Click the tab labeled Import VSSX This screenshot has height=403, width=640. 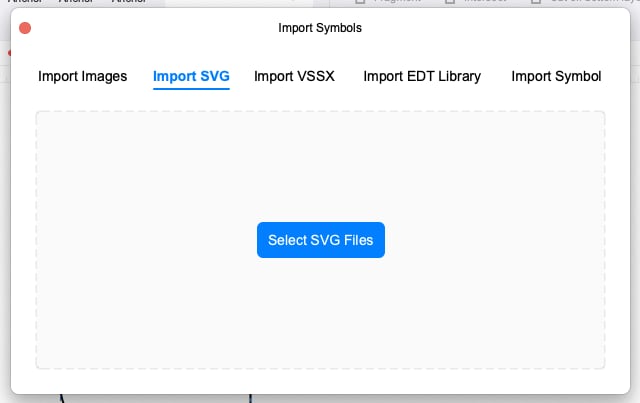pos(294,76)
